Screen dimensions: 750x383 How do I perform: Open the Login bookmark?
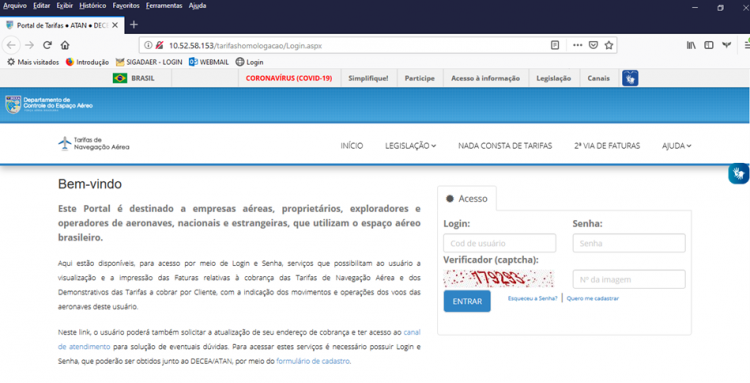pos(249,62)
